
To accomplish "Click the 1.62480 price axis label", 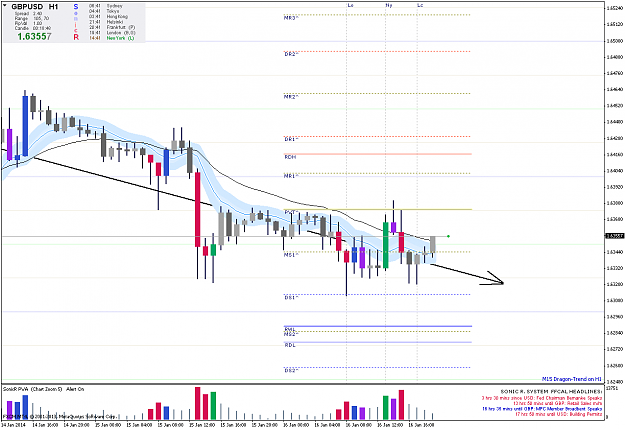I will tap(614, 382).
